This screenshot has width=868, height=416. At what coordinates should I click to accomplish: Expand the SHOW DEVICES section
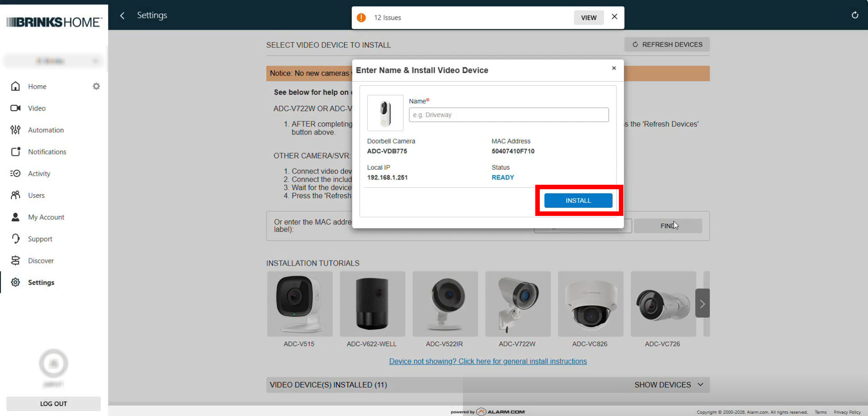point(669,385)
